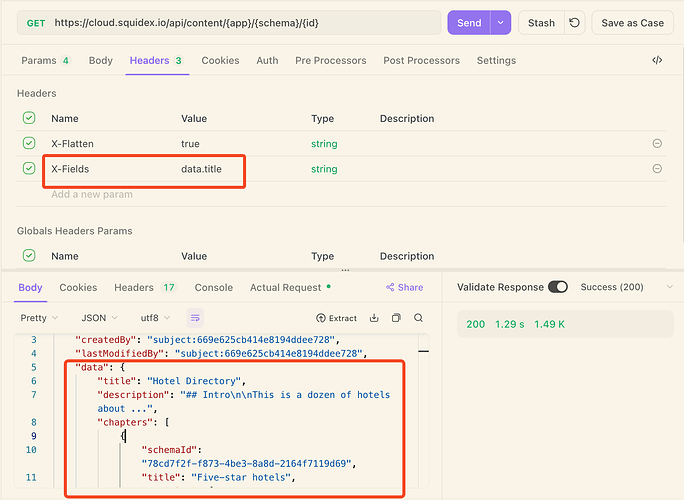
Task: Toggle the word wrap icon
Action: coord(195,318)
